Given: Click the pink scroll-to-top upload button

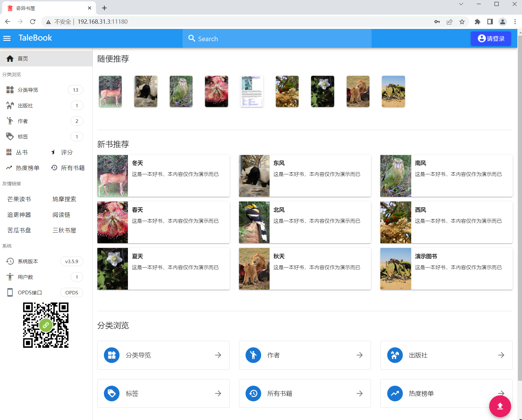Looking at the screenshot, I should [500, 406].
